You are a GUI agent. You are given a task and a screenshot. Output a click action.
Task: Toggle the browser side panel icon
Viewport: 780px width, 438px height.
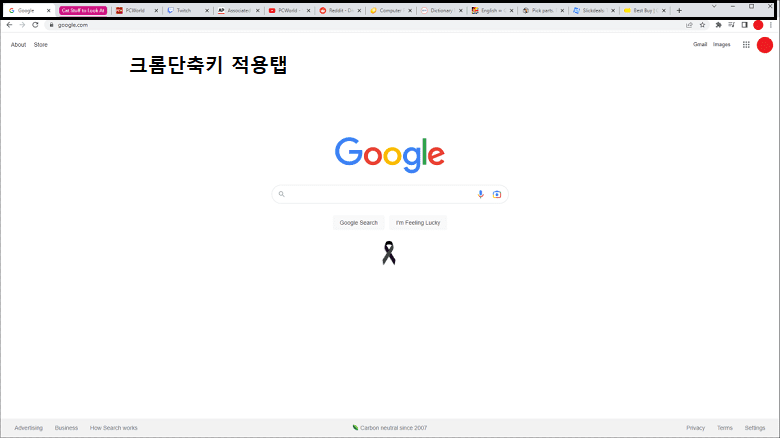[x=745, y=25]
